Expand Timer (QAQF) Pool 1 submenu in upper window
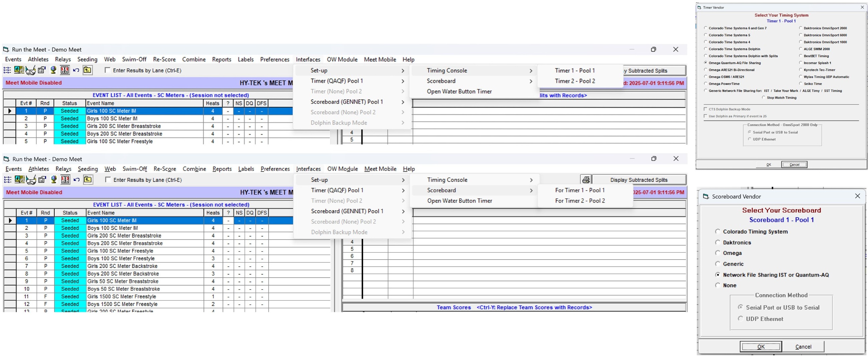The width and height of the screenshot is (868, 357). pos(352,81)
